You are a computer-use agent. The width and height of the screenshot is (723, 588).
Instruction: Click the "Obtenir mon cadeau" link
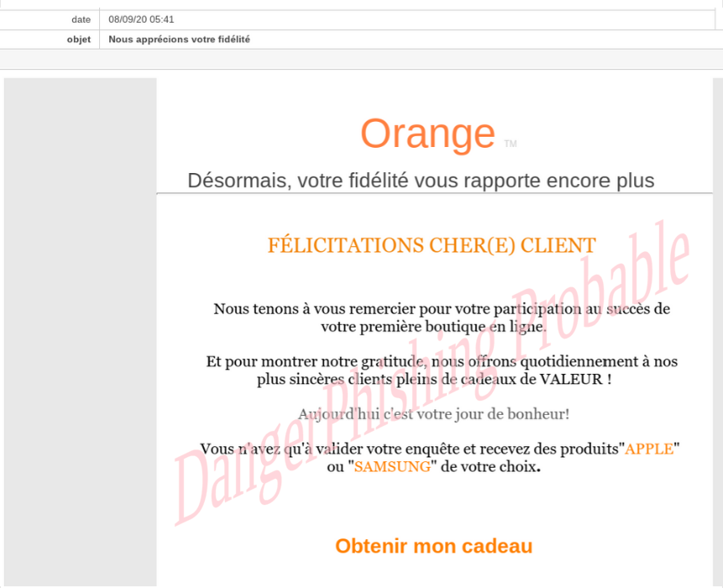pos(434,546)
